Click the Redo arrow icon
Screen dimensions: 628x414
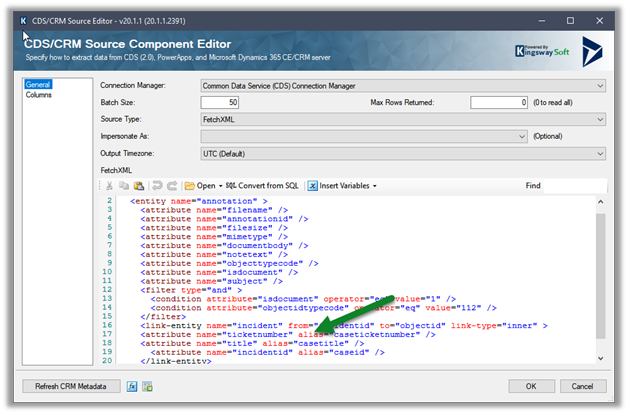coord(170,185)
